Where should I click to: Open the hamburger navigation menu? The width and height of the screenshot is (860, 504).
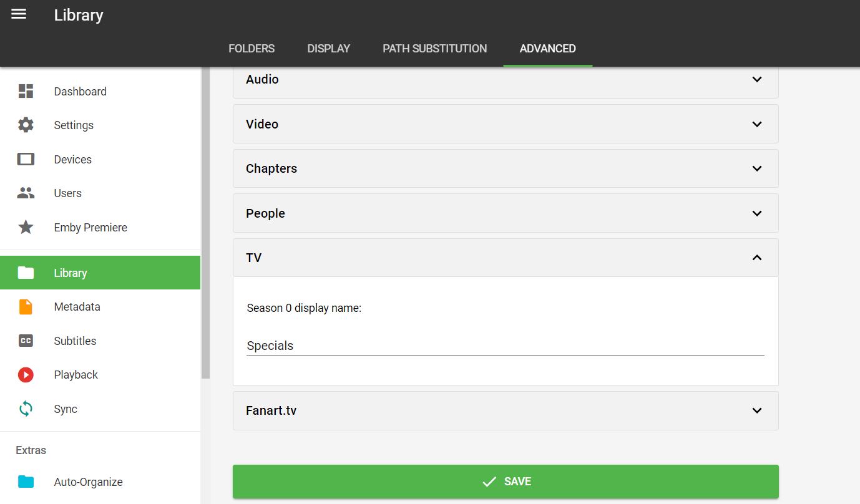tap(19, 14)
